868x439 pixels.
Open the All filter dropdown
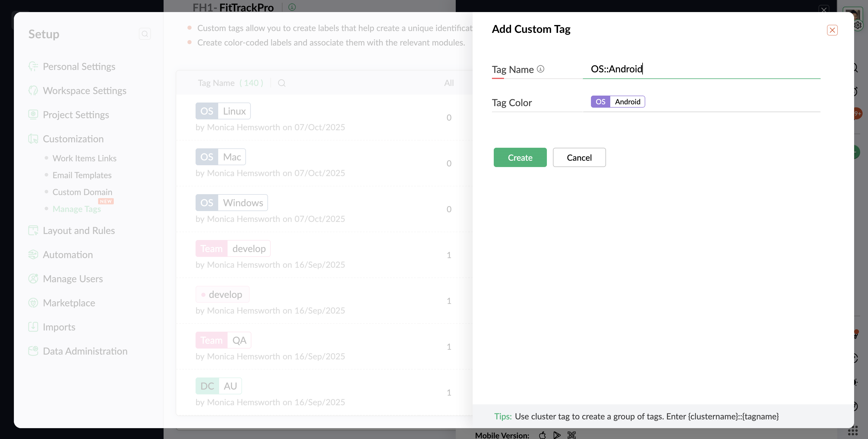(448, 83)
